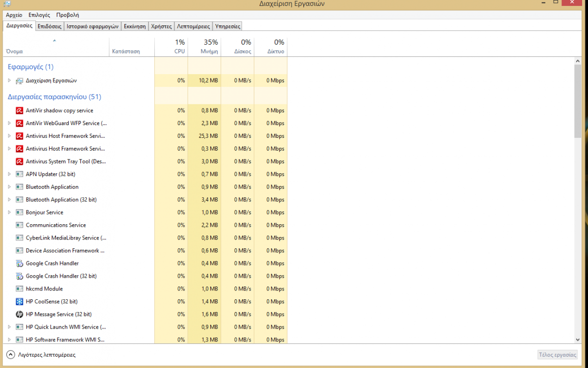Open the Επιλογές menu
This screenshot has height=368, width=588.
[39, 15]
